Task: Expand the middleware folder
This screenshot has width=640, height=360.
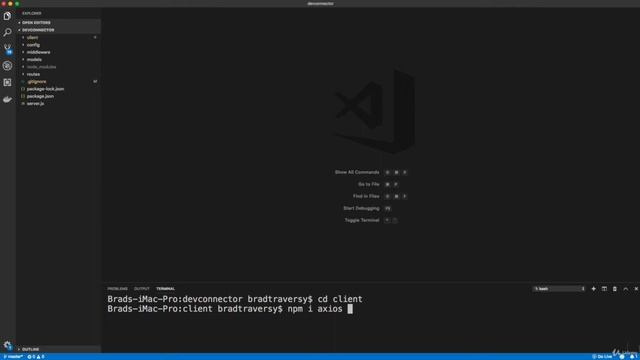Action: coord(58,52)
